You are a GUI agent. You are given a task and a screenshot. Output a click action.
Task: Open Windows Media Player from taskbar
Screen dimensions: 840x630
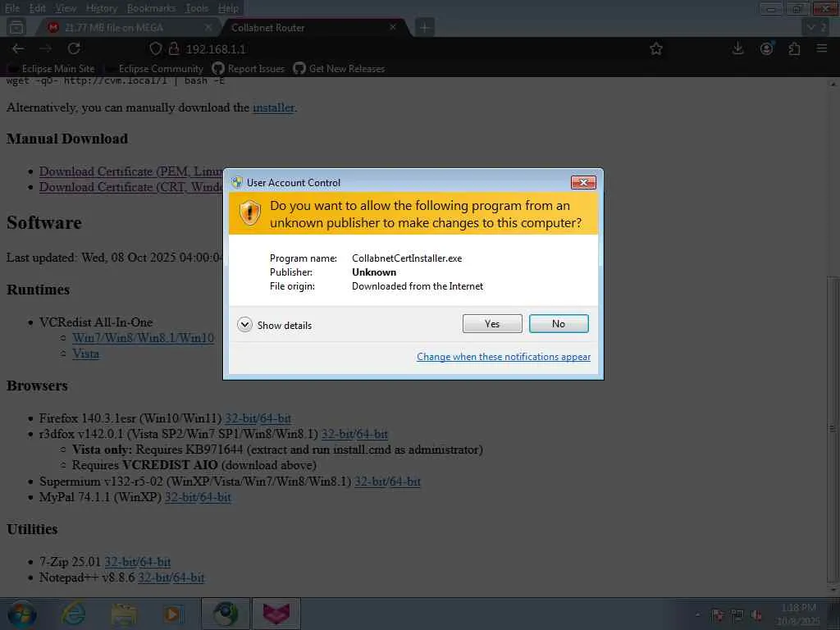[174, 614]
